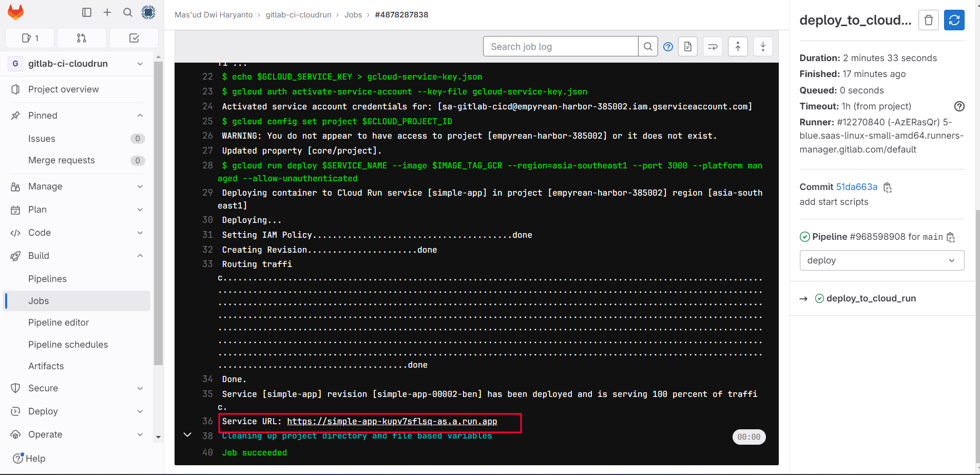Copy commit SHA clipboard icon
980x475 pixels.
tap(888, 187)
